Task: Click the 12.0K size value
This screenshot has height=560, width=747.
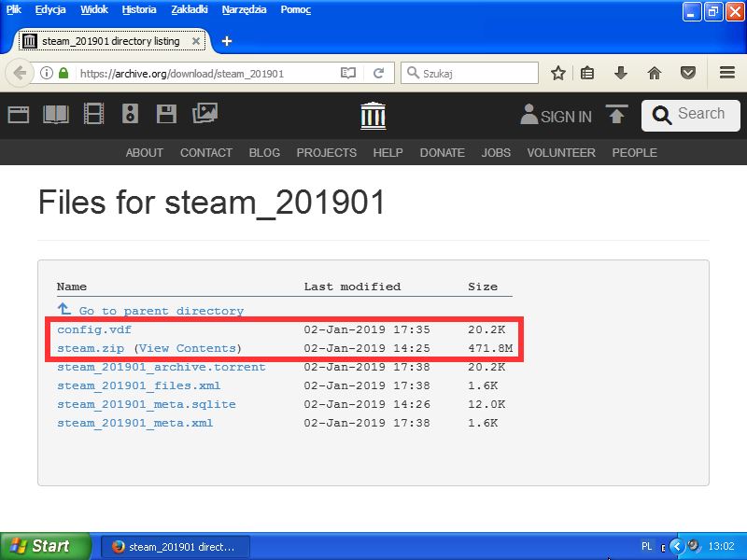Action: [x=486, y=404]
